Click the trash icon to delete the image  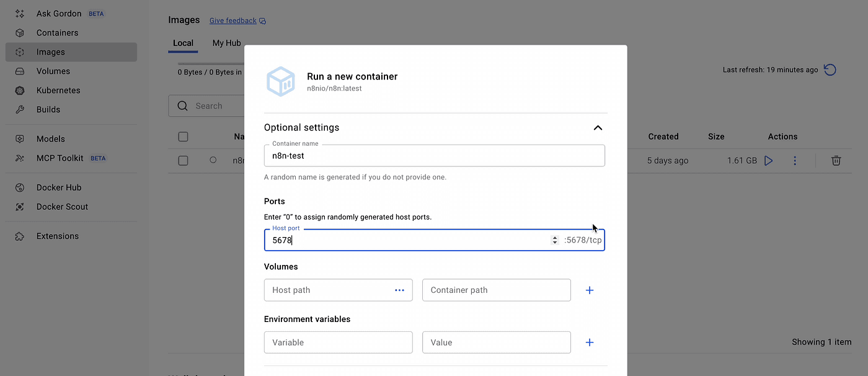[836, 161]
